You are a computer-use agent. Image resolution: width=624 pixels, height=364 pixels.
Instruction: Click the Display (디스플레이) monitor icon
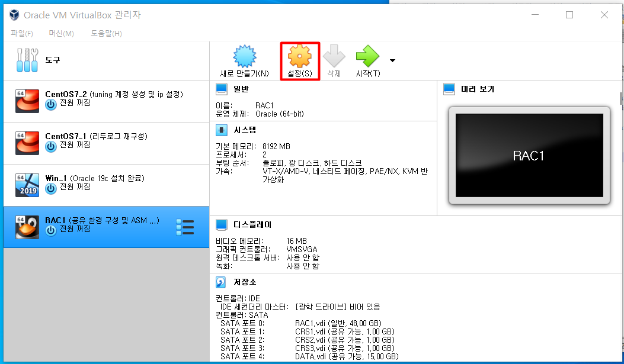click(x=221, y=224)
